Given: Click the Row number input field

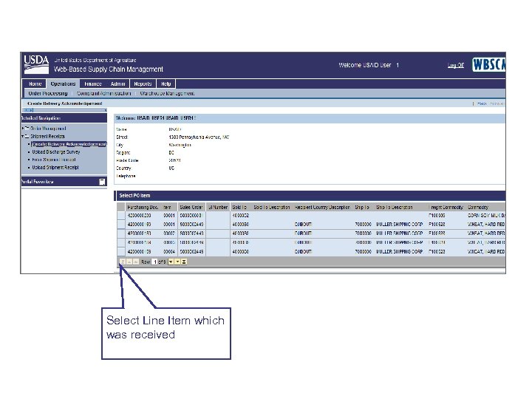Looking at the screenshot, I should click(155, 262).
